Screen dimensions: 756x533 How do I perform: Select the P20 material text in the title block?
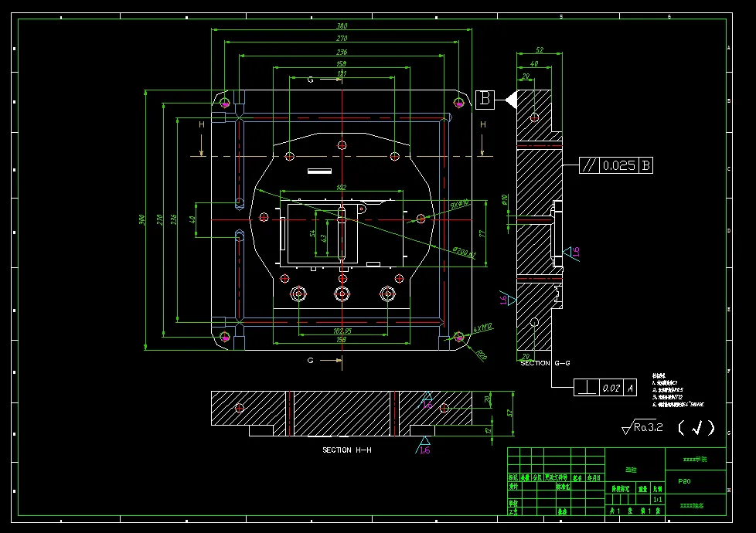tap(684, 481)
